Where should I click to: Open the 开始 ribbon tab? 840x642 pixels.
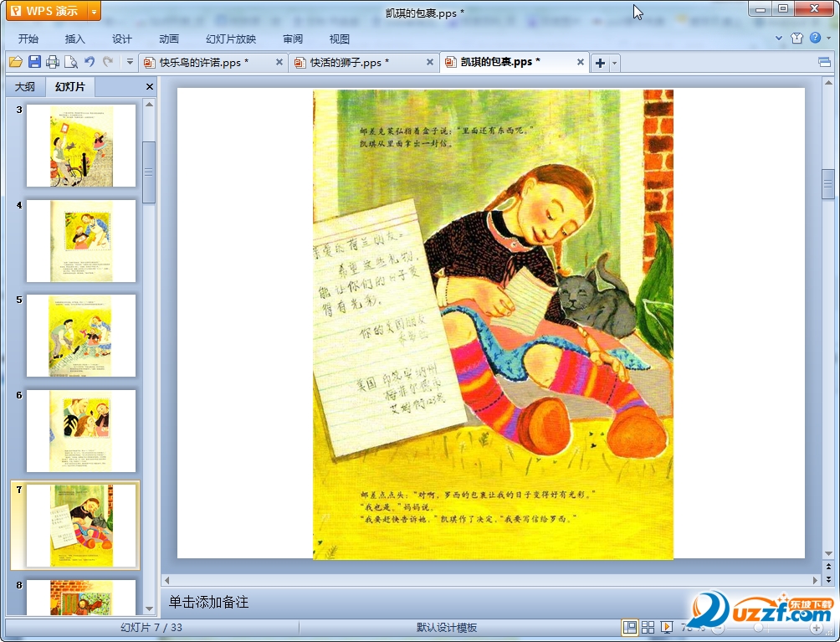pyautogui.click(x=28, y=39)
